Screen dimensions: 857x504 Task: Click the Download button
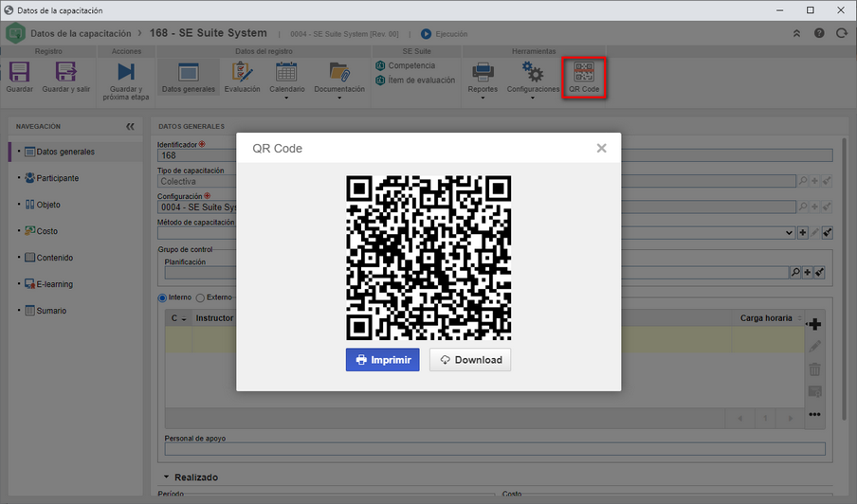tap(470, 360)
